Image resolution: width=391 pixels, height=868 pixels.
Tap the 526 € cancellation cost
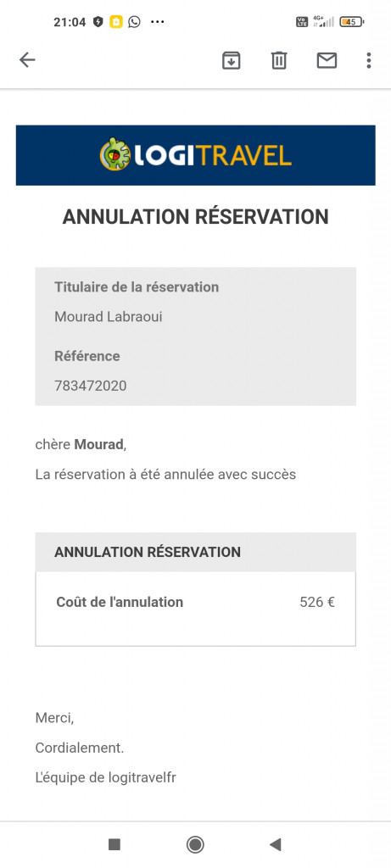[317, 602]
